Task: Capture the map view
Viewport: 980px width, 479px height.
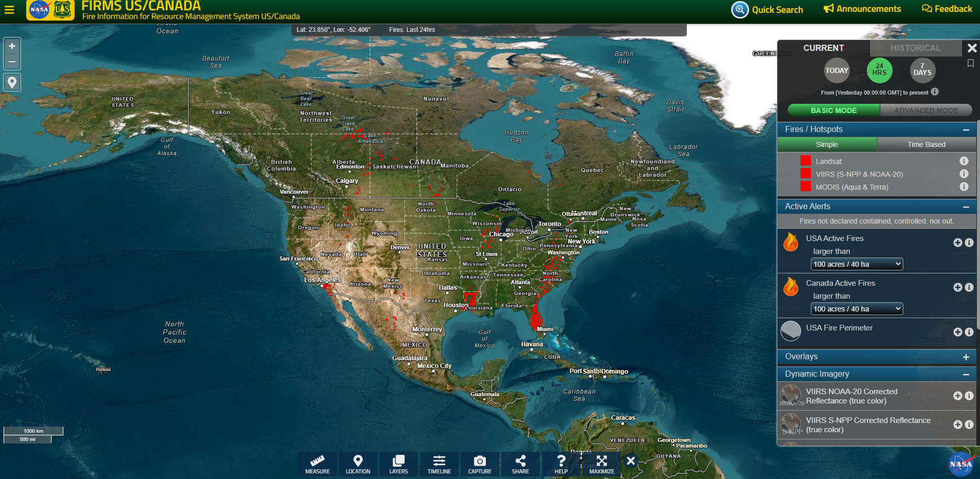Action: pos(480,464)
